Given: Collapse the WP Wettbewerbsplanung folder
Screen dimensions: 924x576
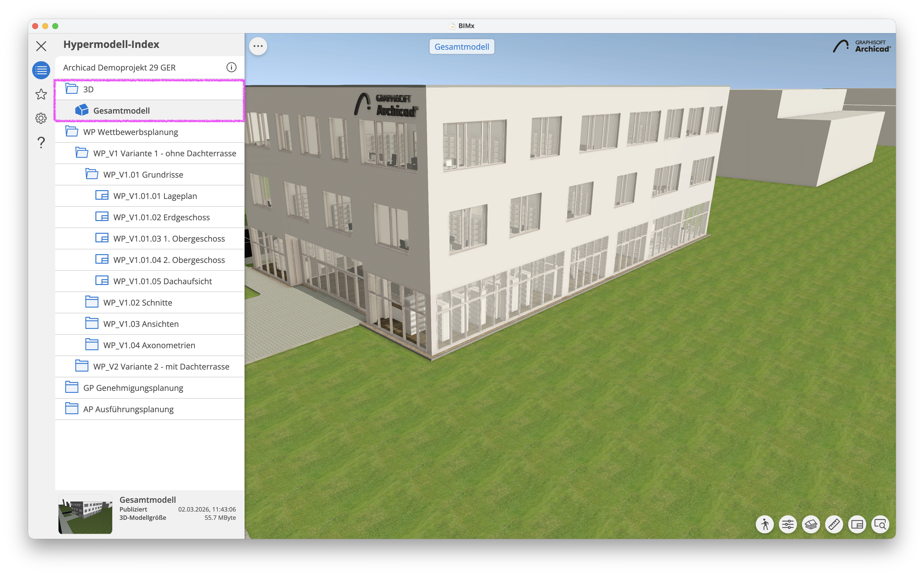Looking at the screenshot, I should point(150,132).
